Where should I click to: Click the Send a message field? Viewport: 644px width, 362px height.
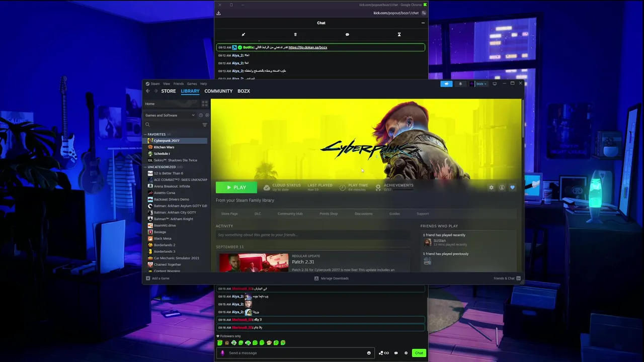click(296, 353)
